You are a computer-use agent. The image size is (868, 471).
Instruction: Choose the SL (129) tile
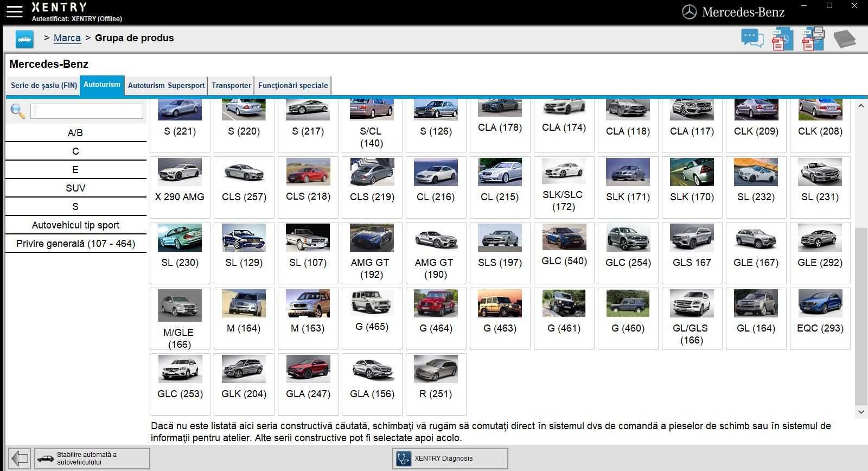tap(244, 253)
